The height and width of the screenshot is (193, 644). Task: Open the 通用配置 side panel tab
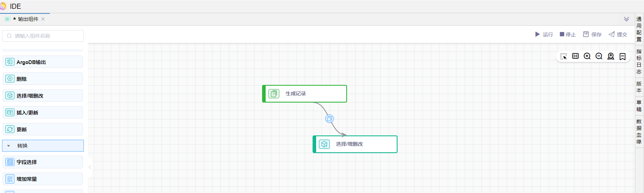click(x=639, y=29)
